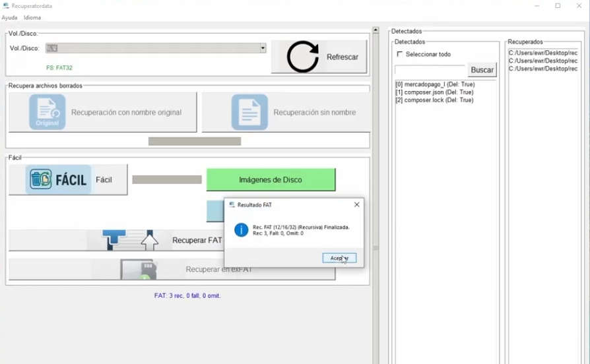
Task: Click the blue info icon in dialog
Action: pyautogui.click(x=241, y=230)
